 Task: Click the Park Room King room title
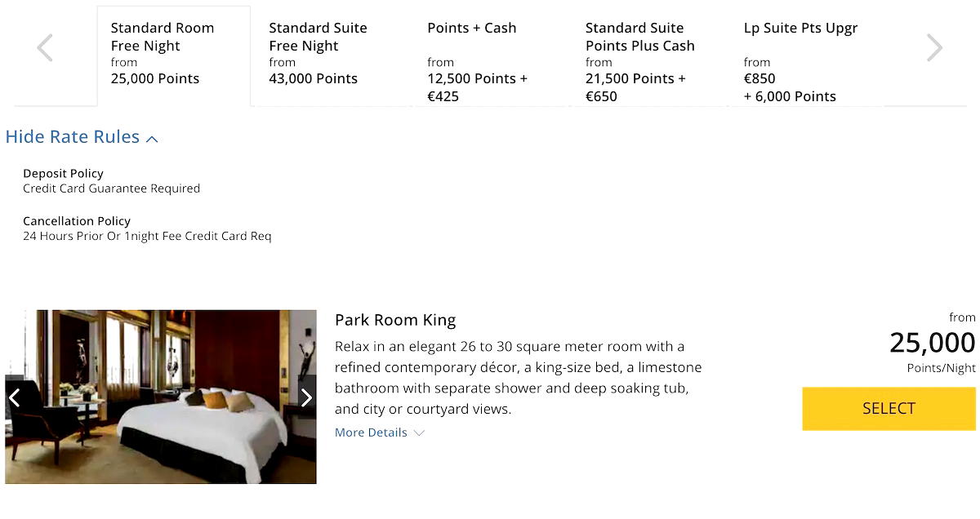point(395,320)
